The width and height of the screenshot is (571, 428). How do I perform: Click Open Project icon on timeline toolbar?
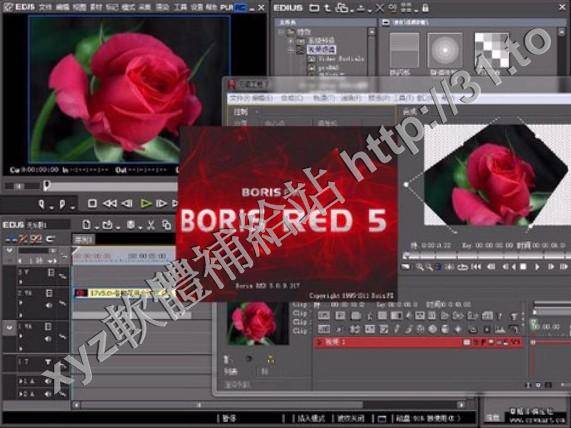107,225
